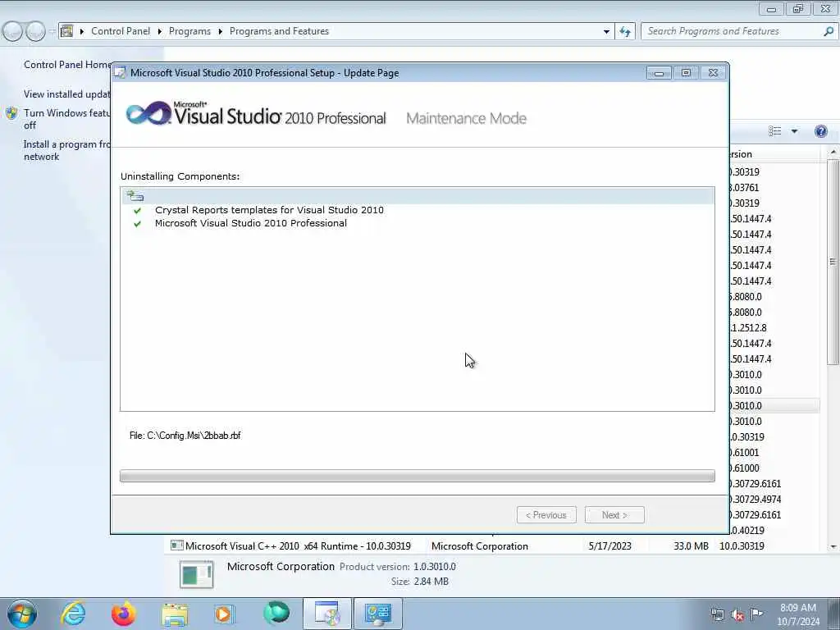Click the programs list vertical scrollbar
Screen dimensions: 840x630
pyautogui.click(x=833, y=262)
